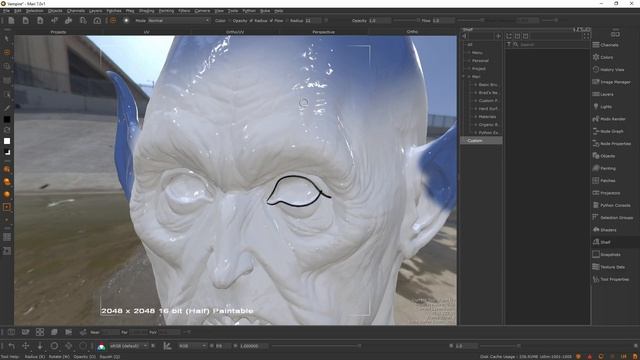Open the Patches palette

point(604,180)
